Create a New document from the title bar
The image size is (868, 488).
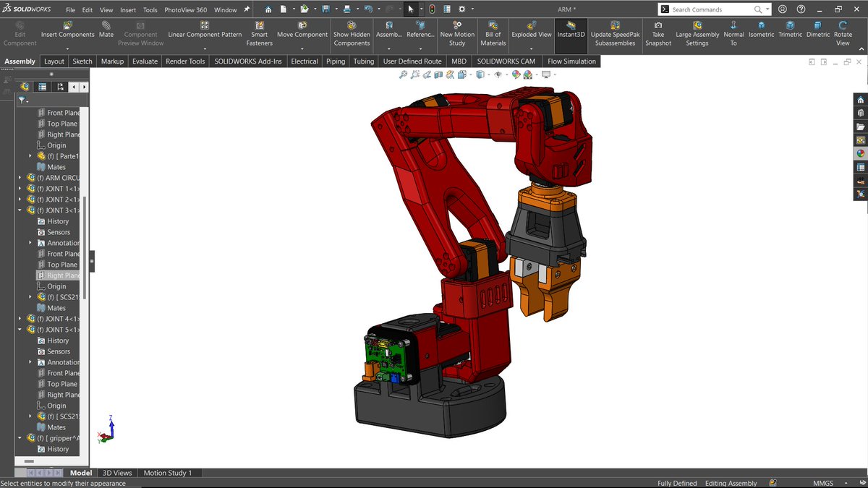284,9
